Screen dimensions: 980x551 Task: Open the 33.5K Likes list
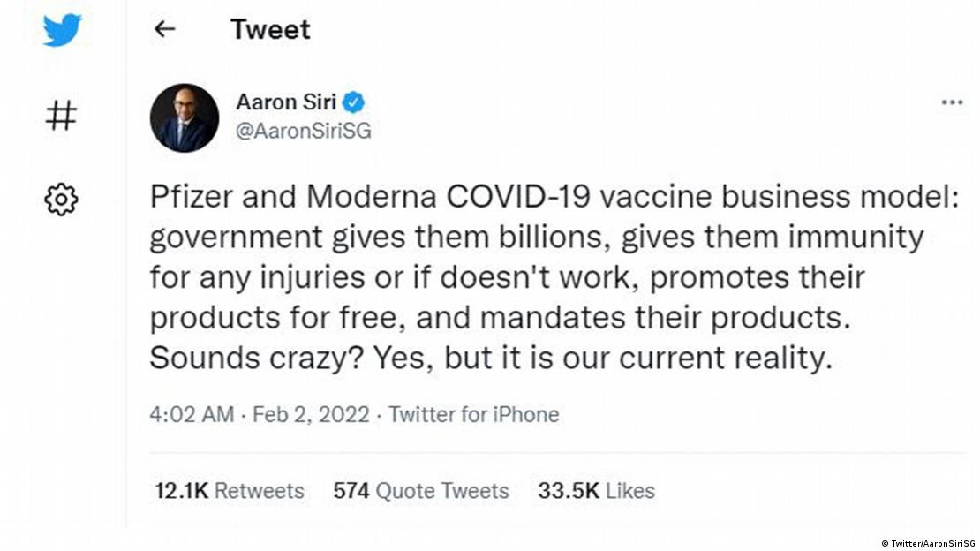[595, 491]
